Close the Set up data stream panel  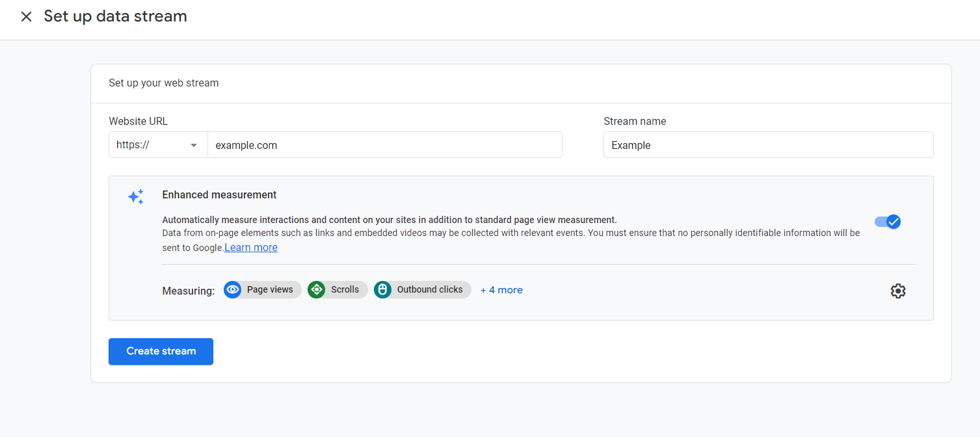(x=25, y=16)
